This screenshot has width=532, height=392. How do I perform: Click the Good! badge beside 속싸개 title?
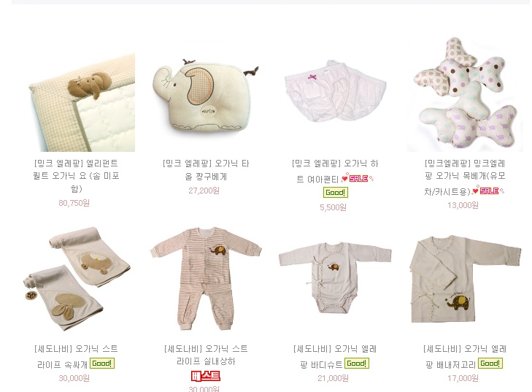click(x=101, y=364)
